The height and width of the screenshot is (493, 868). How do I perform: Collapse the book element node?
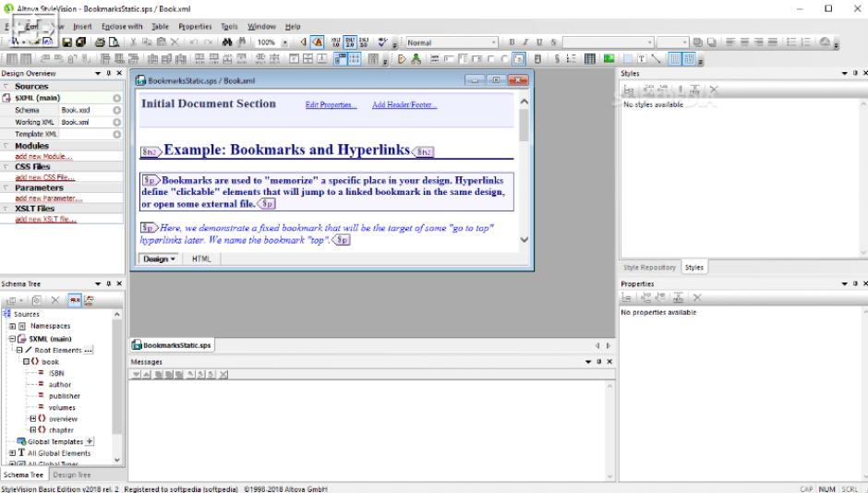26,361
